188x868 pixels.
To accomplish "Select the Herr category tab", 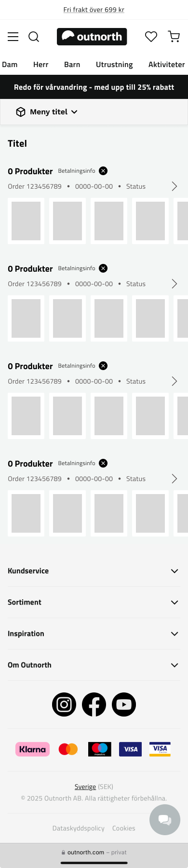I will [41, 65].
